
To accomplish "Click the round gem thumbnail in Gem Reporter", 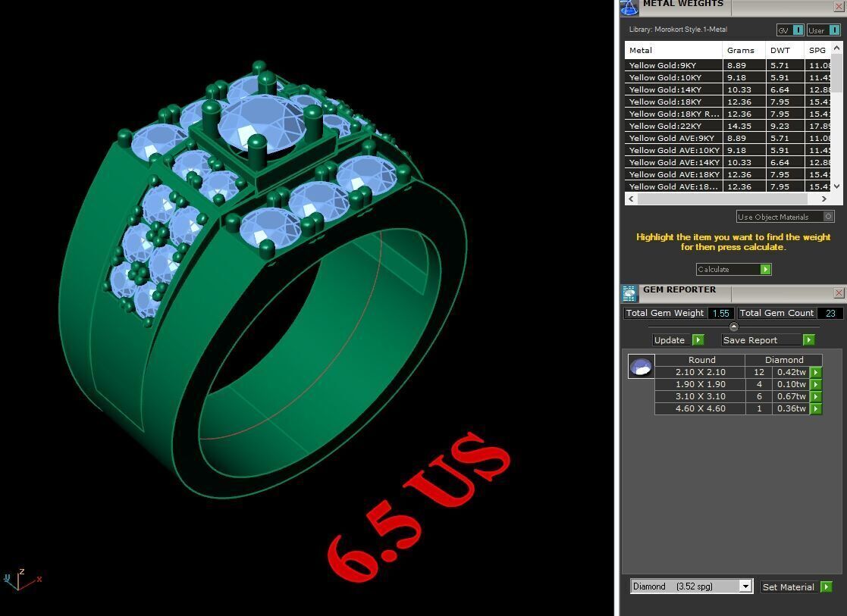I will click(642, 367).
